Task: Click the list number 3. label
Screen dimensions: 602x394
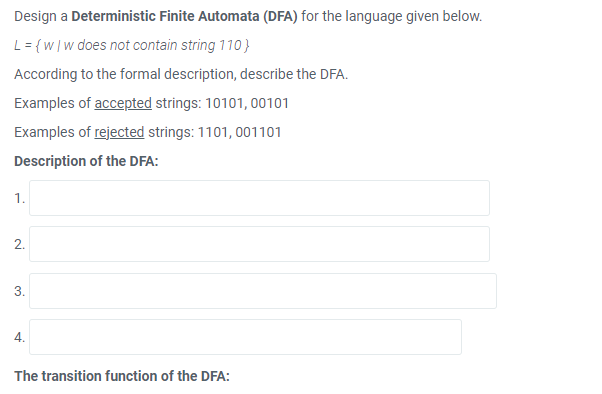Action: point(20,291)
